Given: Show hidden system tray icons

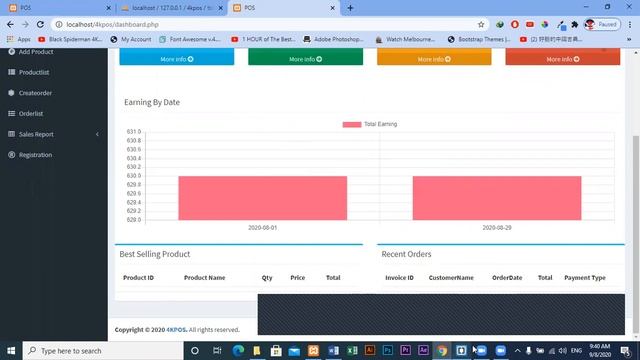Looking at the screenshot, I should click(x=517, y=351).
